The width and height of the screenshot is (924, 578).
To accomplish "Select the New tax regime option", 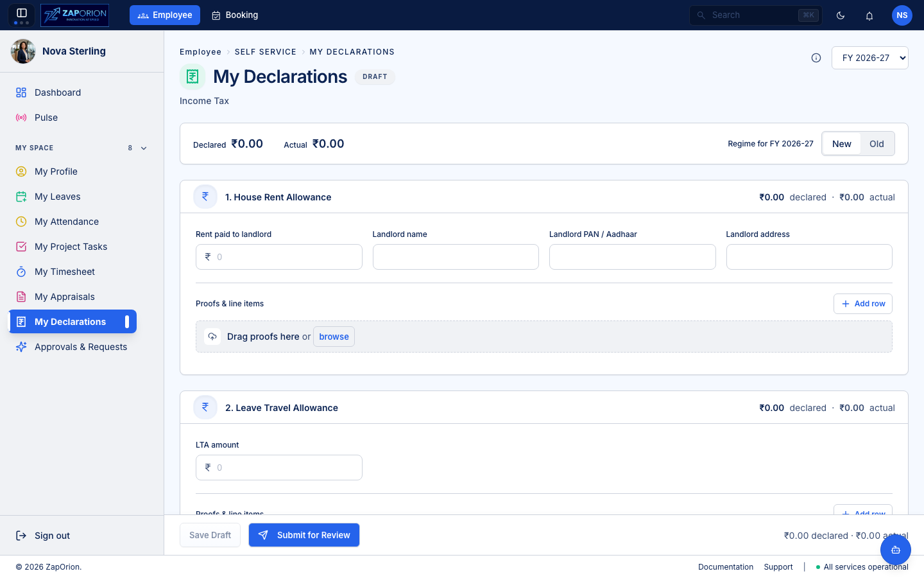I will pos(842,144).
